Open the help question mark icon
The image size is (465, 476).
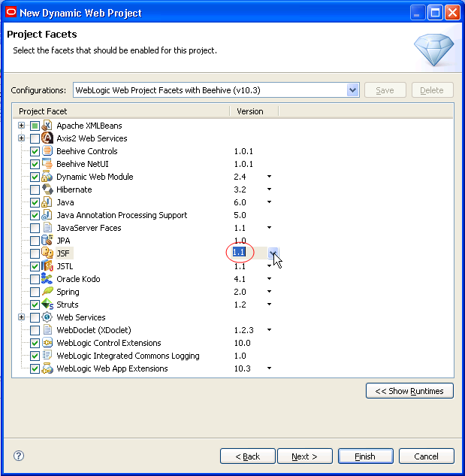19,456
